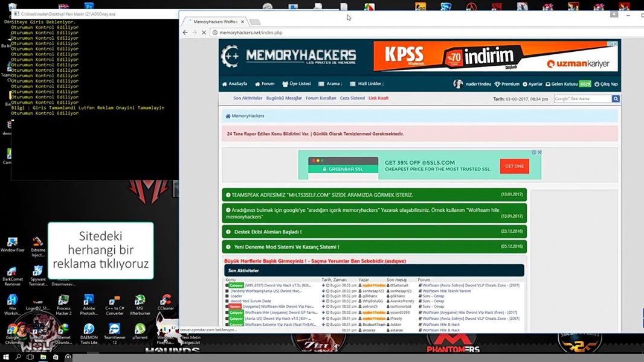Launch Extreme Injector from the desktop

pos(38,246)
